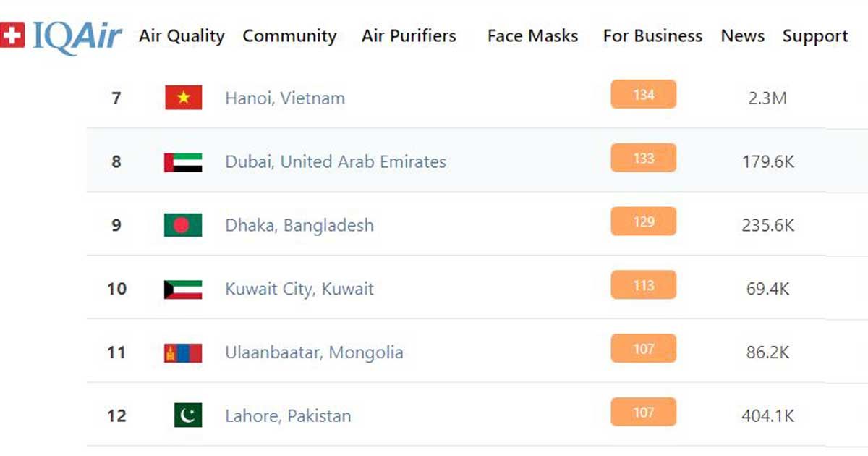The image size is (868, 456).
Task: Click the United Arab Emirates flag icon
Action: coord(183,161)
